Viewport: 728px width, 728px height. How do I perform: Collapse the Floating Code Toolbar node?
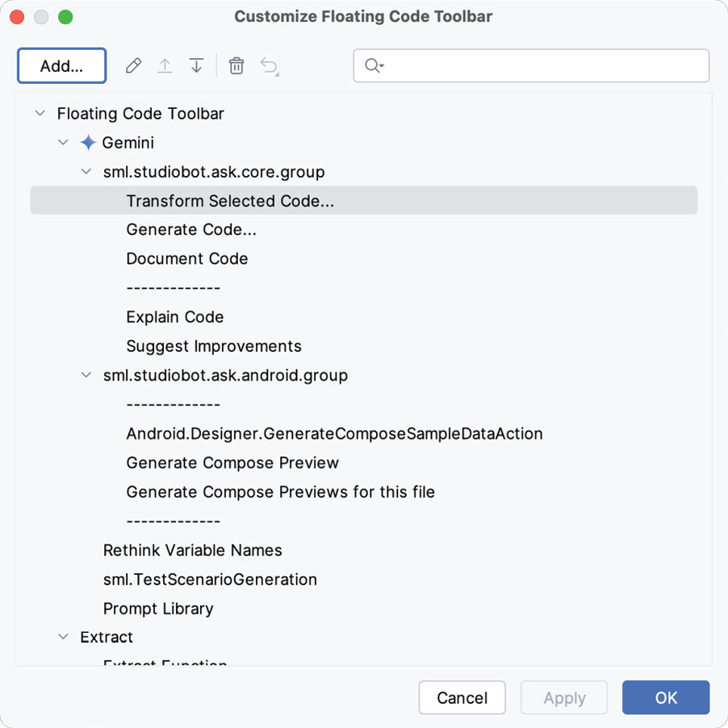(x=40, y=114)
